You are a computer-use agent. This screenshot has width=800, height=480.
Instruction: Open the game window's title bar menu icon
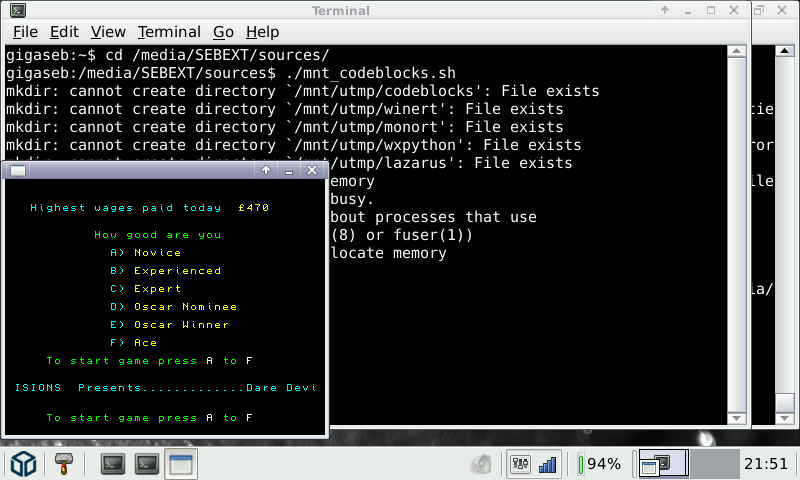[18, 171]
